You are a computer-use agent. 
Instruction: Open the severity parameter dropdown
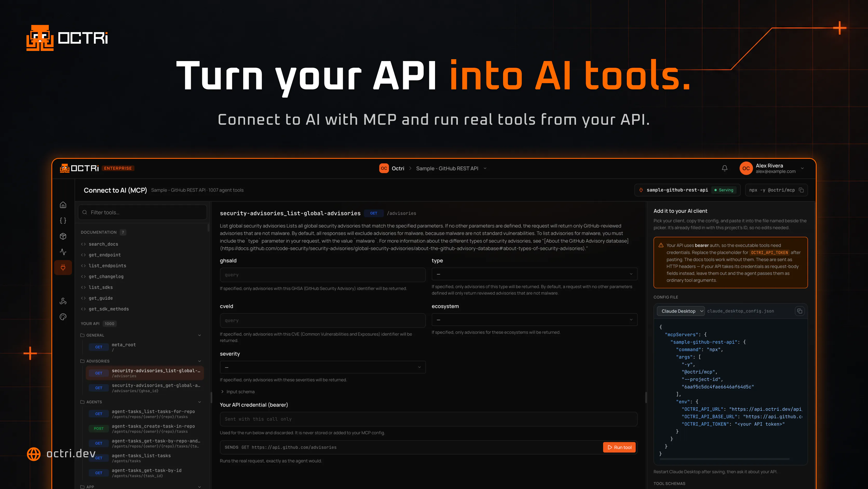(x=322, y=367)
